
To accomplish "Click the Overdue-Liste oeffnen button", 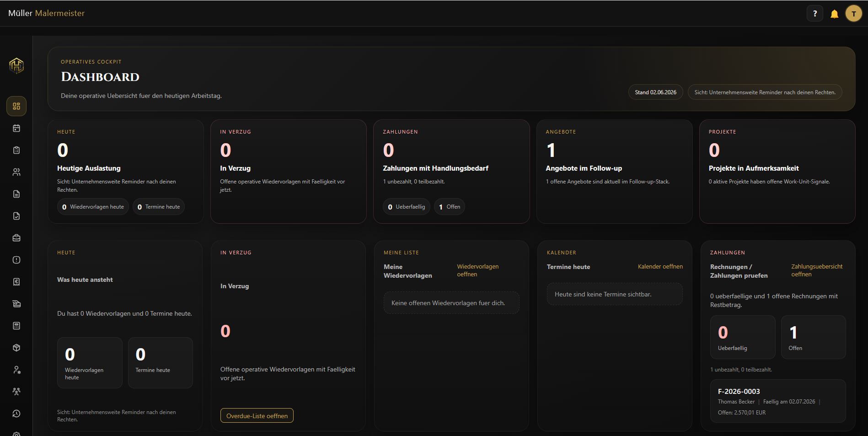I will (x=257, y=415).
